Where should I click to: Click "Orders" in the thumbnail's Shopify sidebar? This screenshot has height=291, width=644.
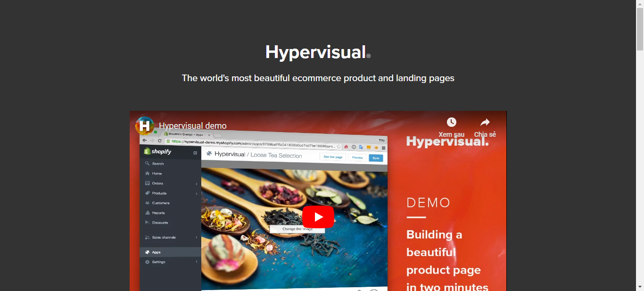[157, 183]
